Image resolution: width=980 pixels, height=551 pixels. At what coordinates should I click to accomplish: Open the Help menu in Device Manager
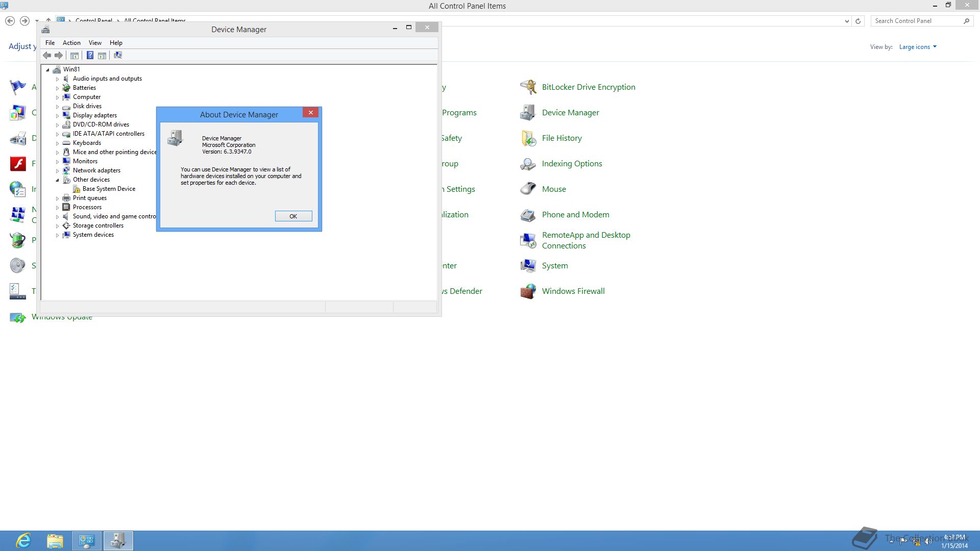(116, 43)
